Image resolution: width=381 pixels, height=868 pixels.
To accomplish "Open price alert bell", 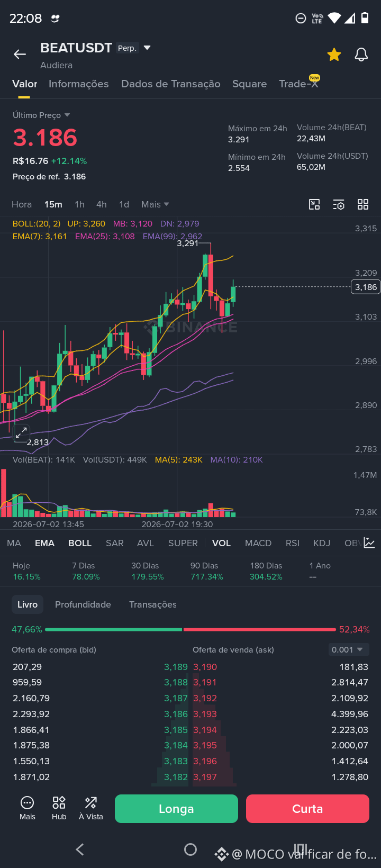I will [361, 54].
